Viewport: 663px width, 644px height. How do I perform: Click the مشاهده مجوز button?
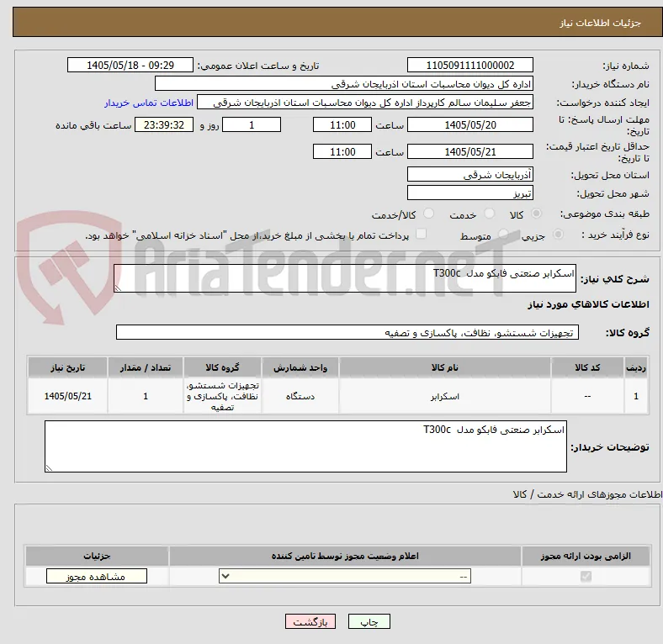click(x=97, y=577)
